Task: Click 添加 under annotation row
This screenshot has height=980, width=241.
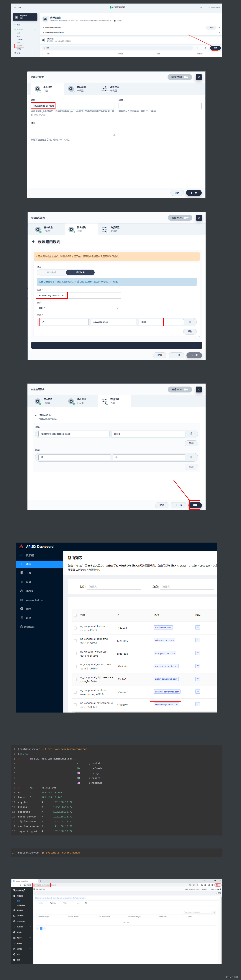Action: (x=191, y=443)
